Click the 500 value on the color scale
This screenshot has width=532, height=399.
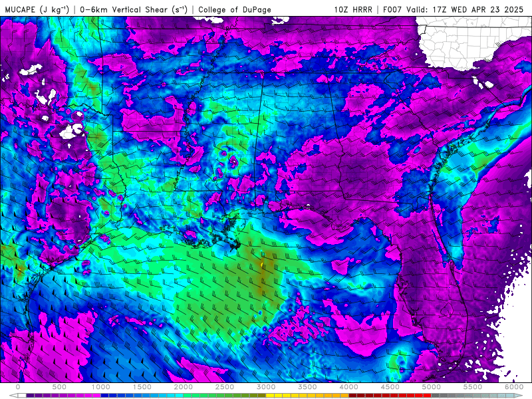tap(59, 387)
